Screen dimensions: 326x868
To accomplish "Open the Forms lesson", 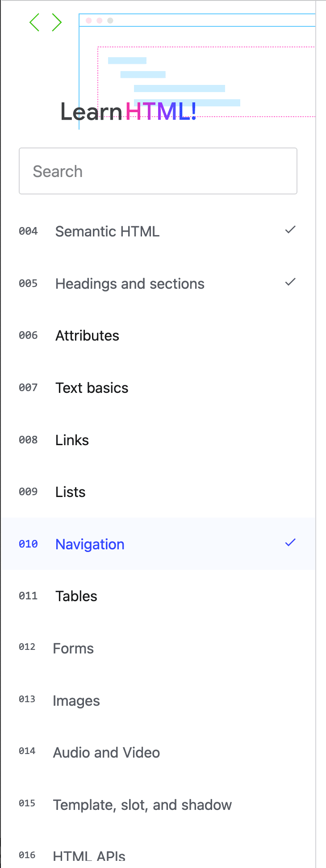I will click(x=73, y=649).
